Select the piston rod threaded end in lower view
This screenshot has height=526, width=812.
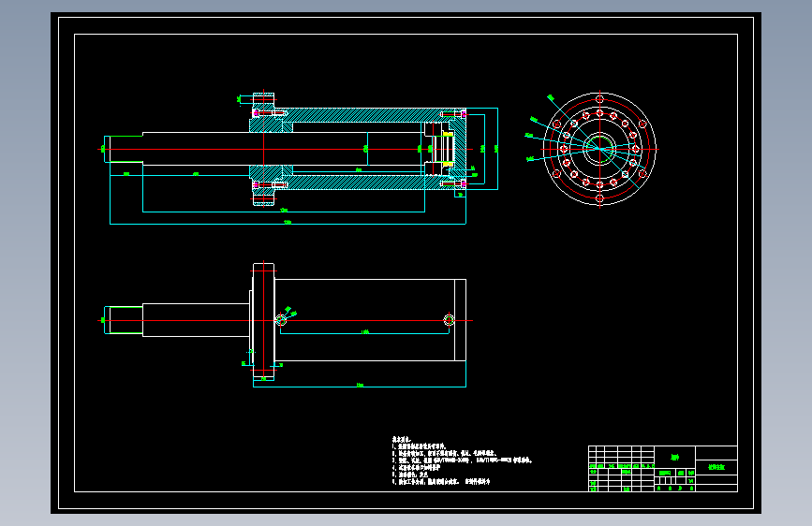pyautogui.click(x=125, y=320)
